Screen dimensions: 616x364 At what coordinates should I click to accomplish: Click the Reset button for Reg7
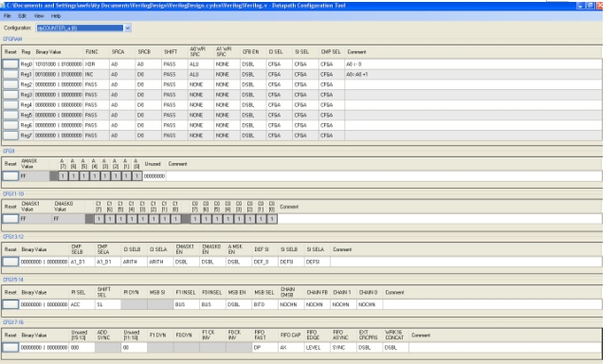point(10,136)
